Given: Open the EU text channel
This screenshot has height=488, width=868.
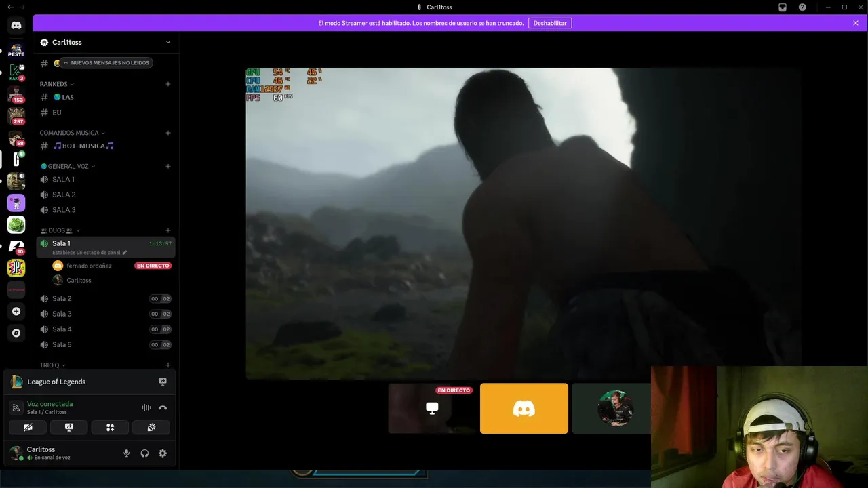Looking at the screenshot, I should [x=106, y=113].
